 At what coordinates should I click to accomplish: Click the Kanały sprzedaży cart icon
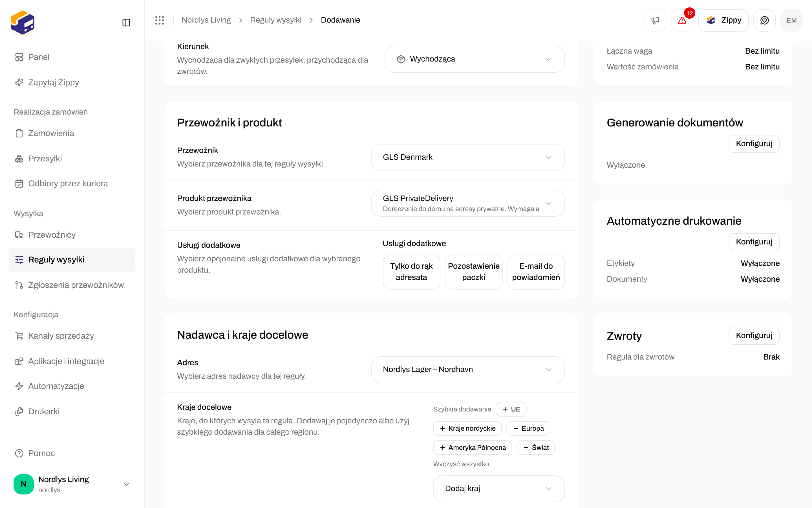click(x=19, y=336)
